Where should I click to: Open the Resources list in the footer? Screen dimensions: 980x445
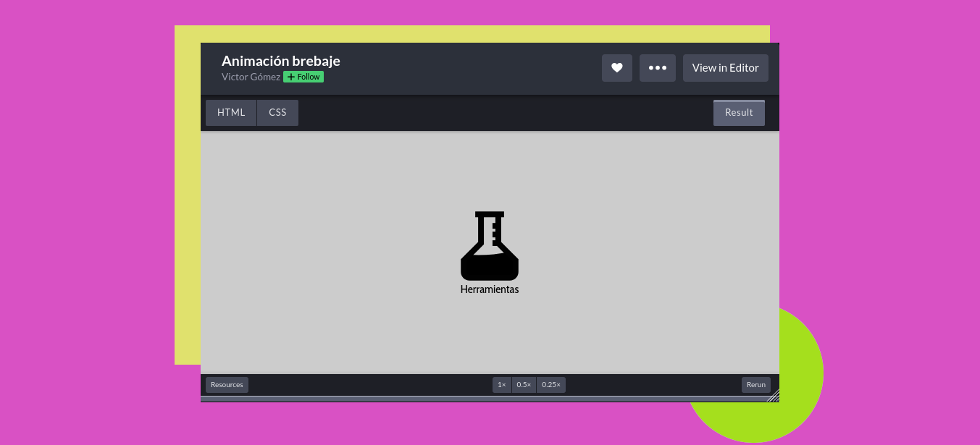click(x=227, y=385)
